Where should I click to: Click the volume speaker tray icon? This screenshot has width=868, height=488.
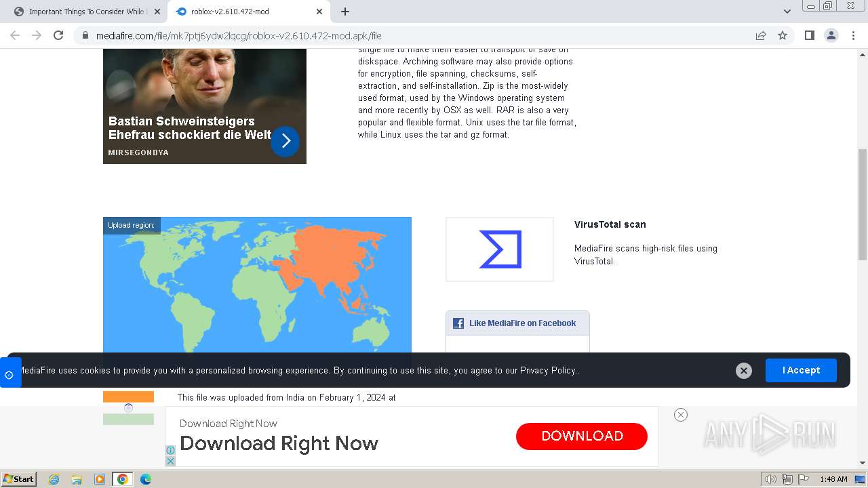click(x=770, y=479)
